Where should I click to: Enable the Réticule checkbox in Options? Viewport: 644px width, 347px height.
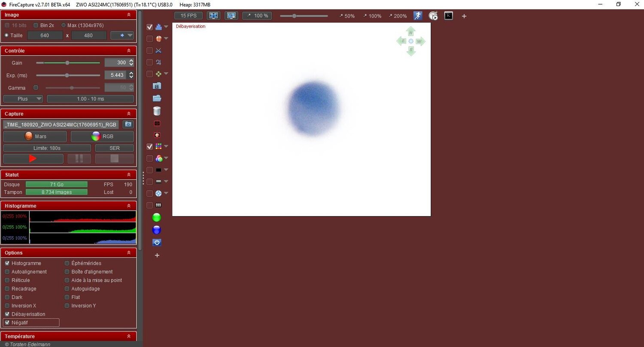[x=7, y=280]
